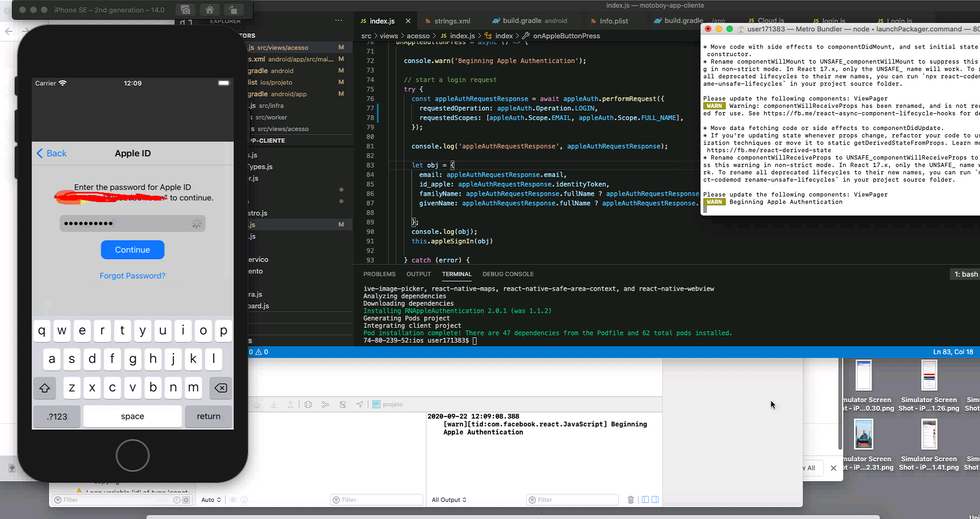Click the Xcode variables Filter field
The height and width of the screenshot is (519, 980).
[x=376, y=500]
